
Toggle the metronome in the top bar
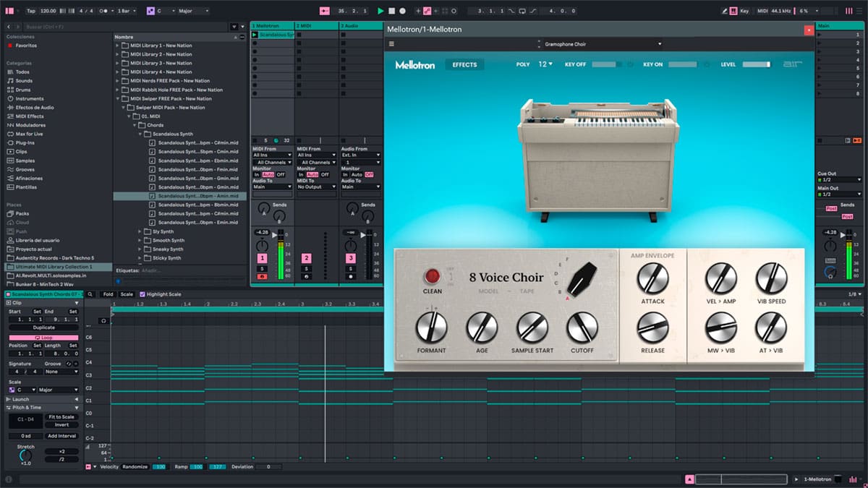point(107,11)
